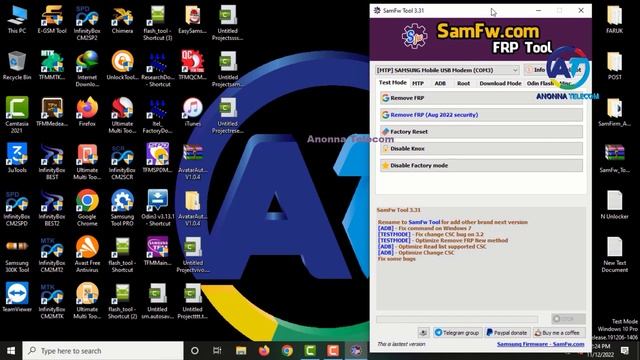This screenshot has width=640, height=360.
Task: Open Chrome from the taskbar
Action: [287, 351]
